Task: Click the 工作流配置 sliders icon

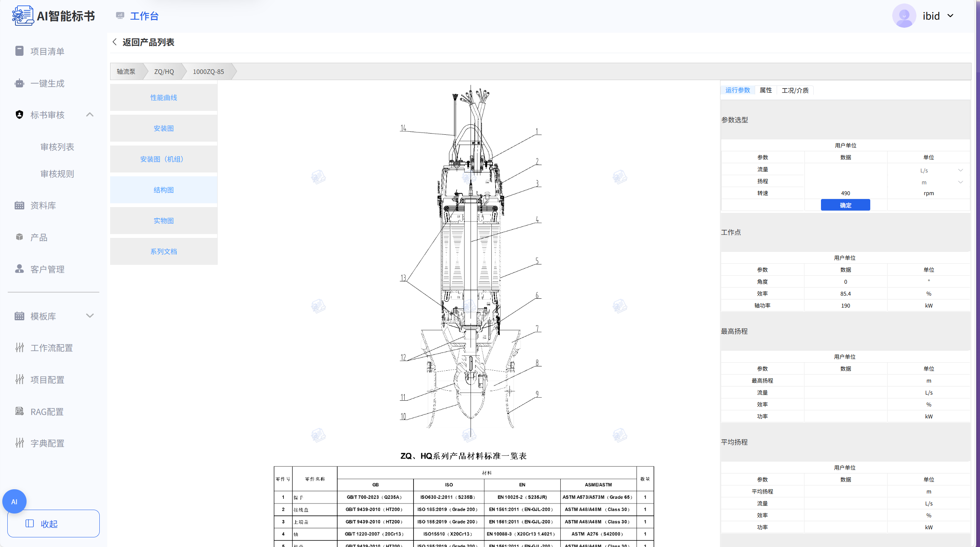Action: pyautogui.click(x=20, y=348)
